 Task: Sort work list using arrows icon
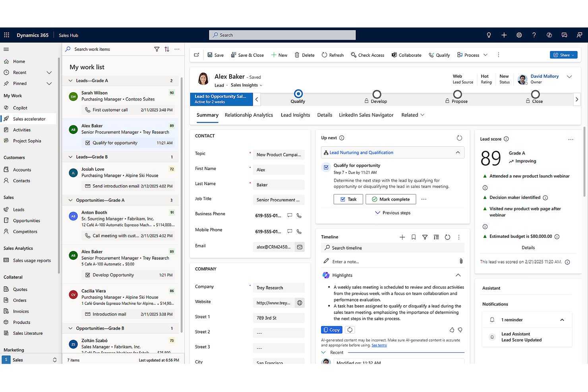167,49
